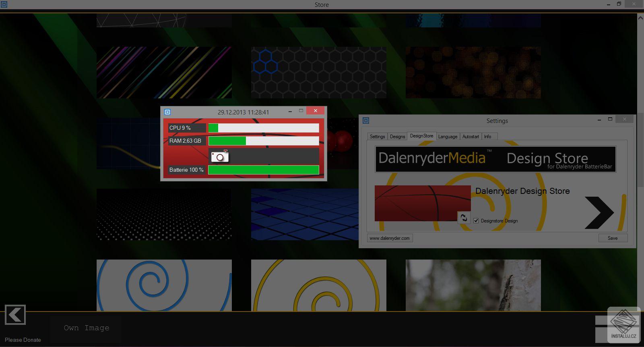The height and width of the screenshot is (347, 644).
Task: Switch to the Designs tab
Action: click(x=397, y=137)
